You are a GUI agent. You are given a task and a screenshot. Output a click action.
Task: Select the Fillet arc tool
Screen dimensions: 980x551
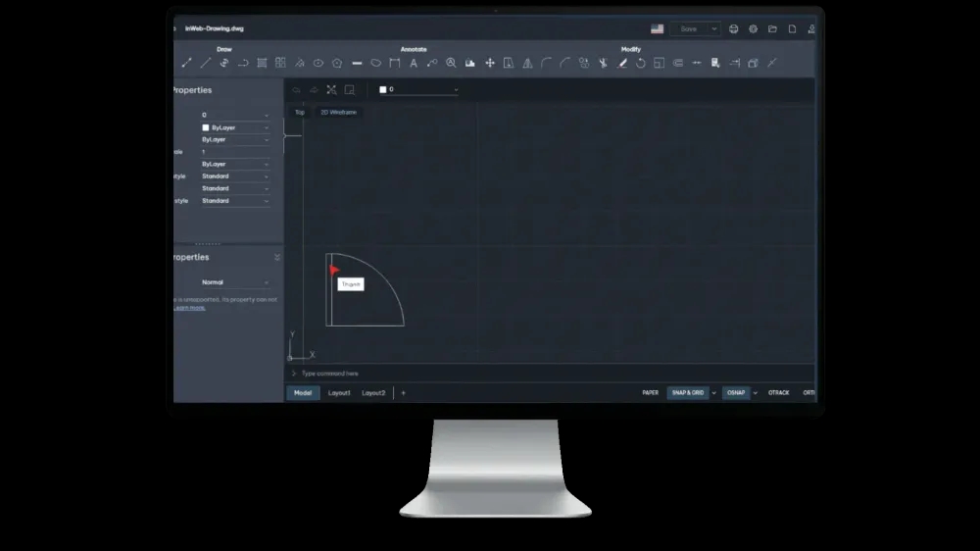546,63
